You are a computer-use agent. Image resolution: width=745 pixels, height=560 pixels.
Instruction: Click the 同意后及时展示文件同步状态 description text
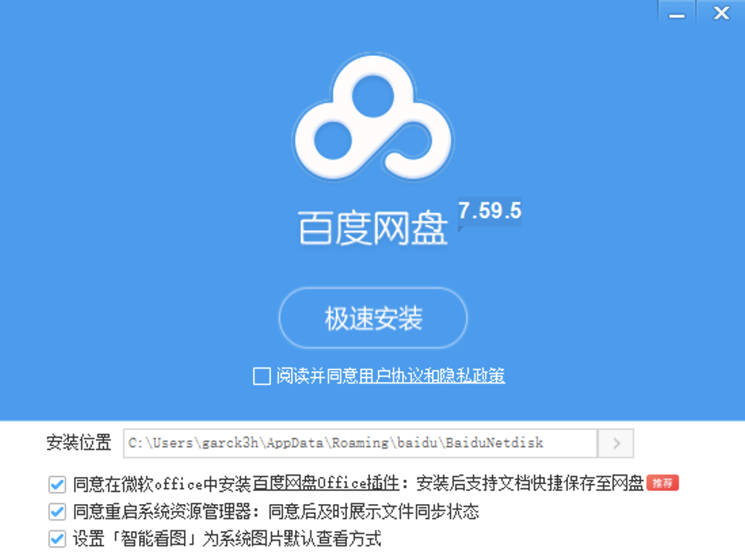point(373,512)
